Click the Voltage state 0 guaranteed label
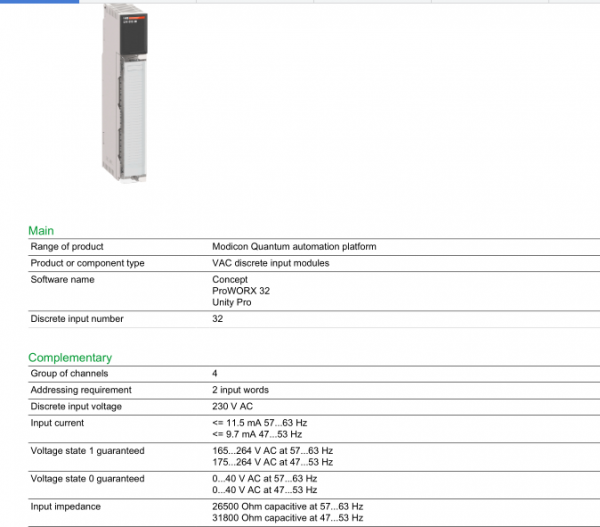 tap(88, 479)
